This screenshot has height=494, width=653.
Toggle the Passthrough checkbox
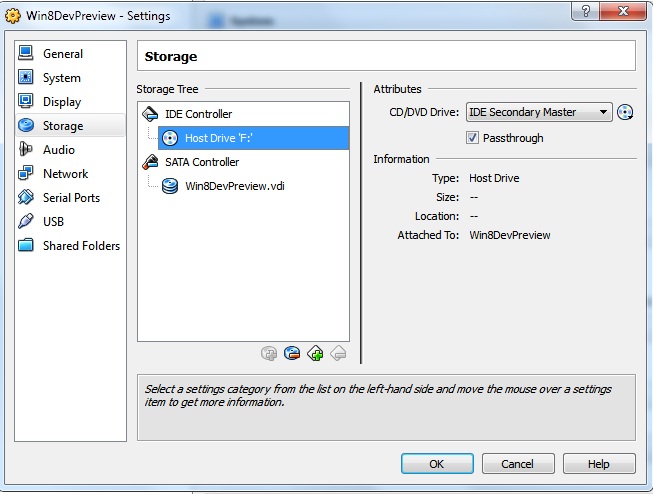click(473, 138)
